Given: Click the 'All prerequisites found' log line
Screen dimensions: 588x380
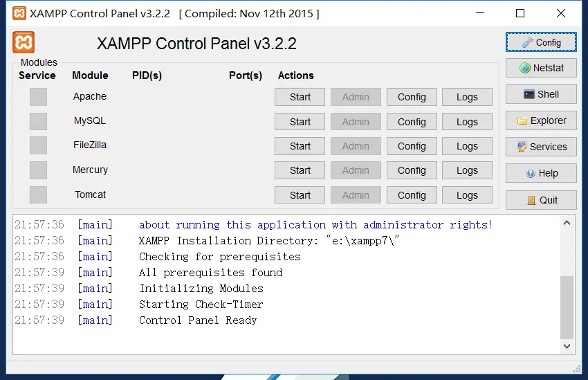Looking at the screenshot, I should 210,272.
